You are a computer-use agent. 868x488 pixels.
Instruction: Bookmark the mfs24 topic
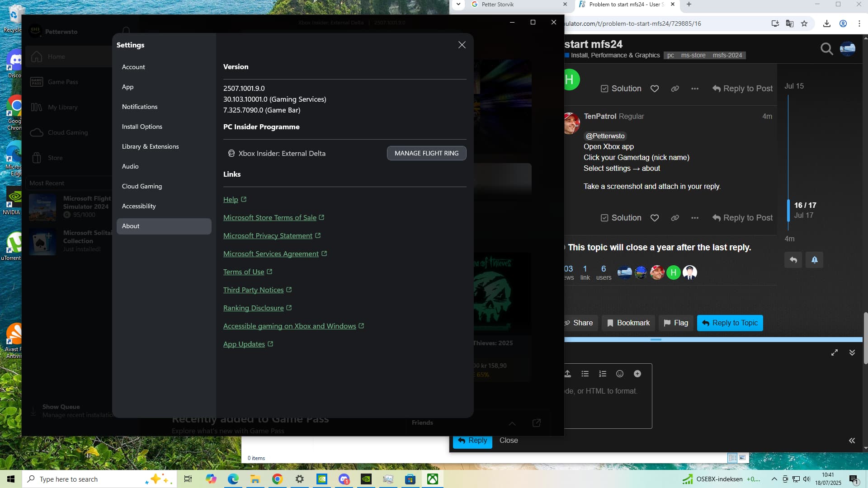point(628,323)
